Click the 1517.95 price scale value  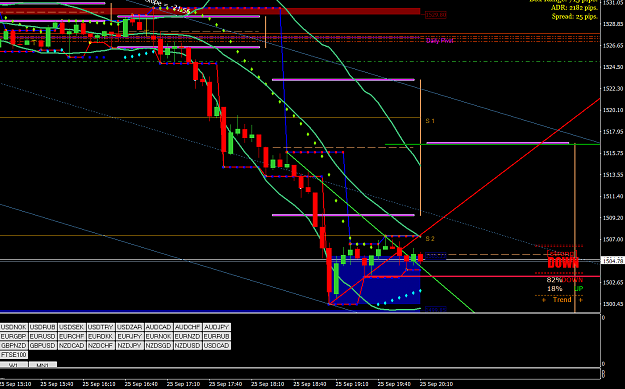pos(613,132)
